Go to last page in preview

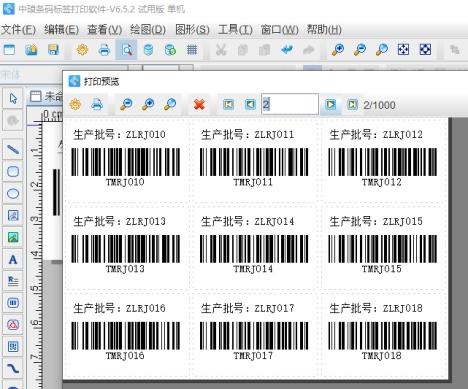tap(353, 105)
